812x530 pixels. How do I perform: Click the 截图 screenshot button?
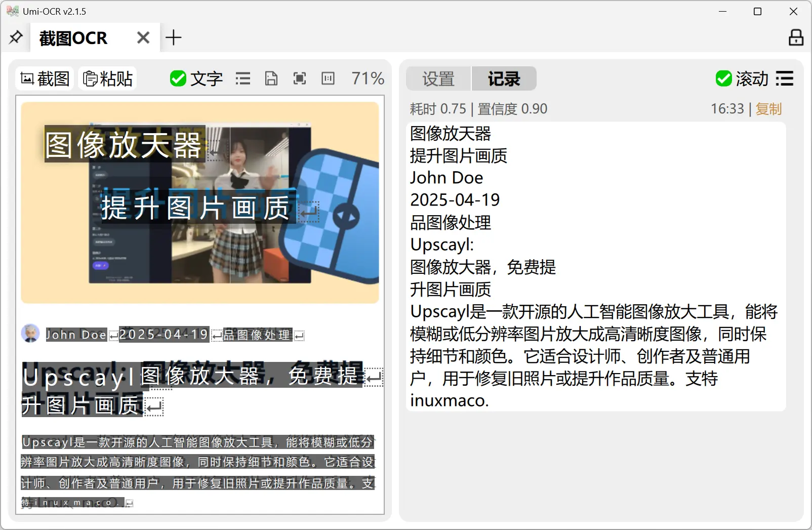pos(45,78)
